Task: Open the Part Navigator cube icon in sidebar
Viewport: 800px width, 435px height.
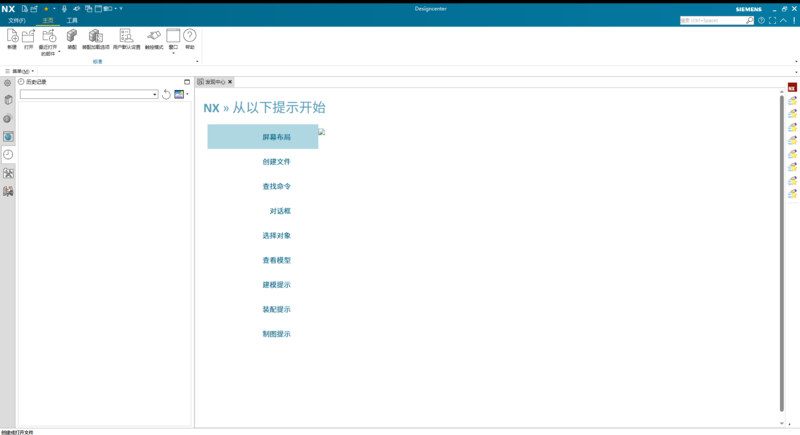Action: click(x=8, y=100)
